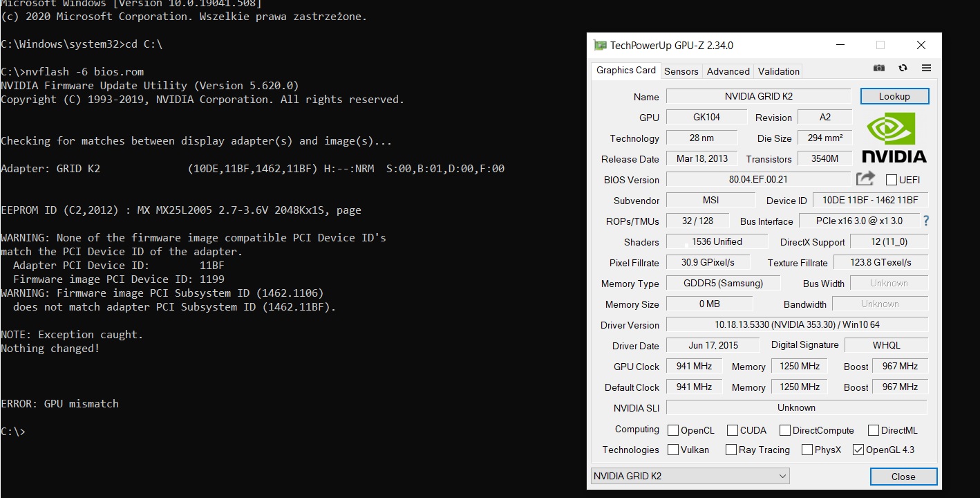Toggle the DirectML checkbox
The image size is (980, 498).
click(x=874, y=430)
